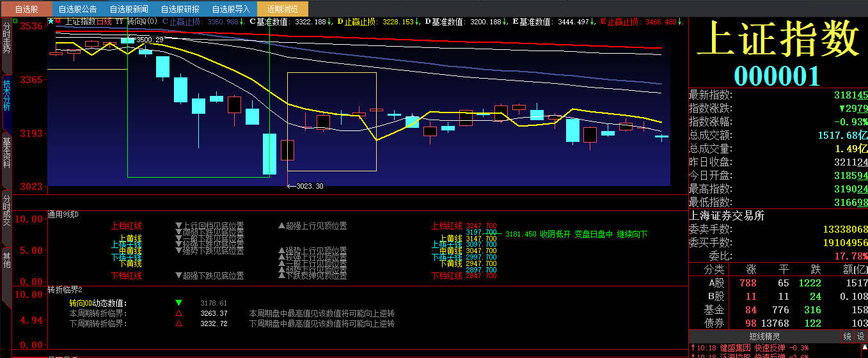Click the 统 button in 短线精灵 bar
This screenshot has width=868, height=358.
846,336
